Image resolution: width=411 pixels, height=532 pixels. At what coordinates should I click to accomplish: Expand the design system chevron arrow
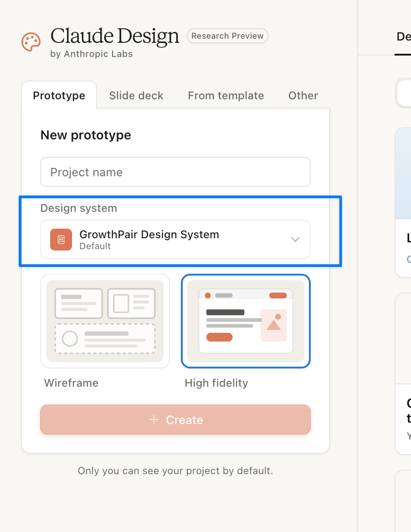[295, 240]
